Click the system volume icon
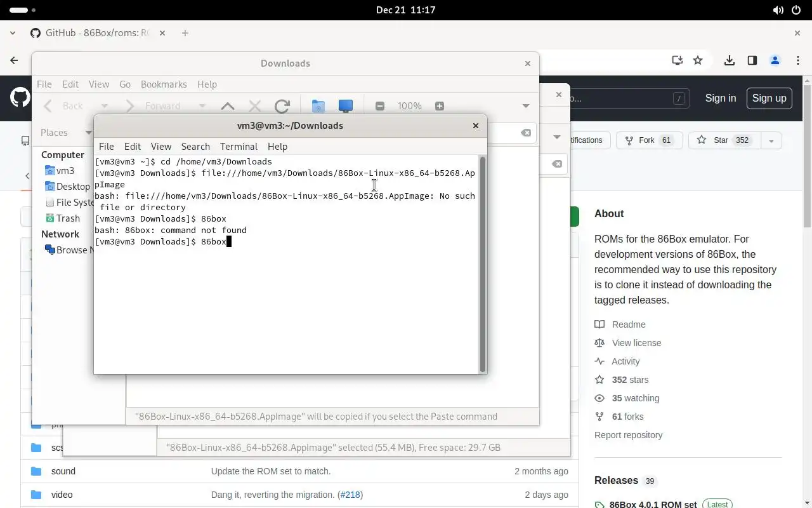Screen dimensions: 812x508 point(778,10)
